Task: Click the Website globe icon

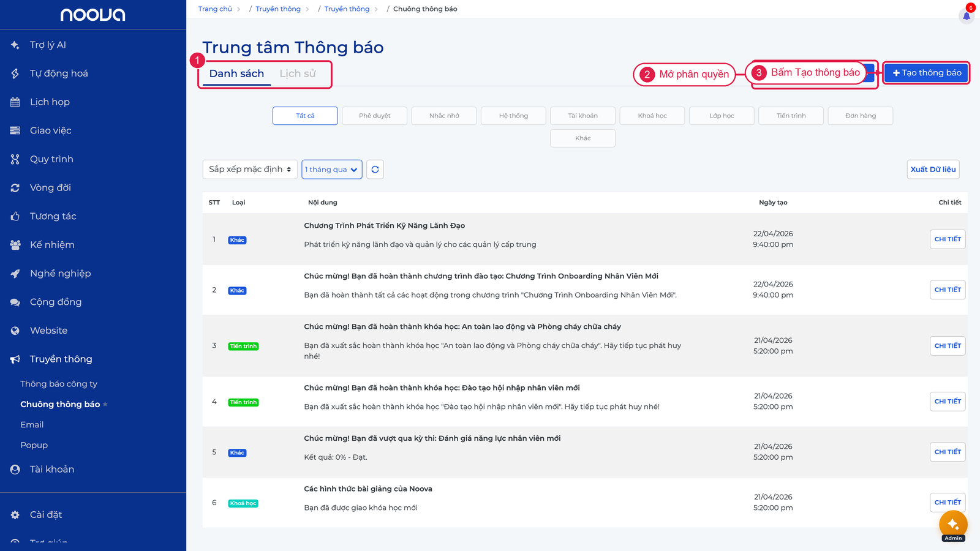Action: pyautogui.click(x=15, y=331)
